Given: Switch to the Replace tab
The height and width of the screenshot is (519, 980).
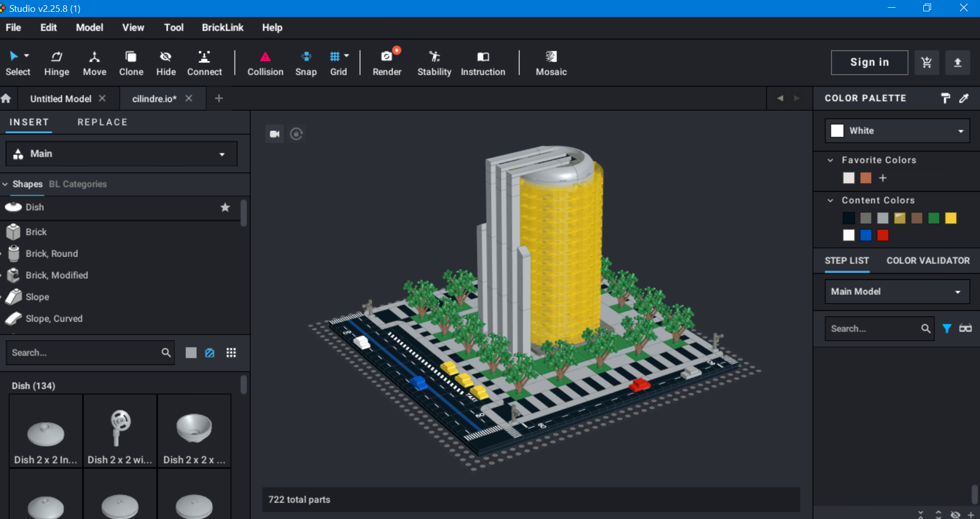Looking at the screenshot, I should [102, 122].
